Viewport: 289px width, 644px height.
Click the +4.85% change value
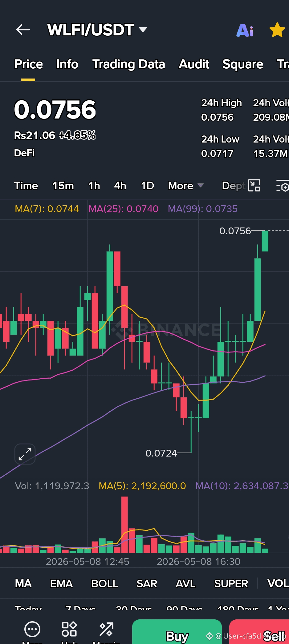point(77,135)
